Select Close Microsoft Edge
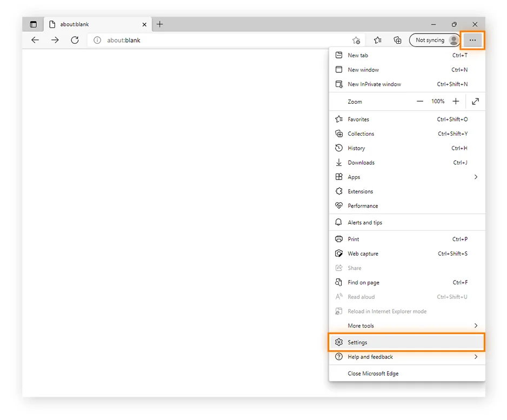This screenshot has height=420, width=507. (x=407, y=374)
